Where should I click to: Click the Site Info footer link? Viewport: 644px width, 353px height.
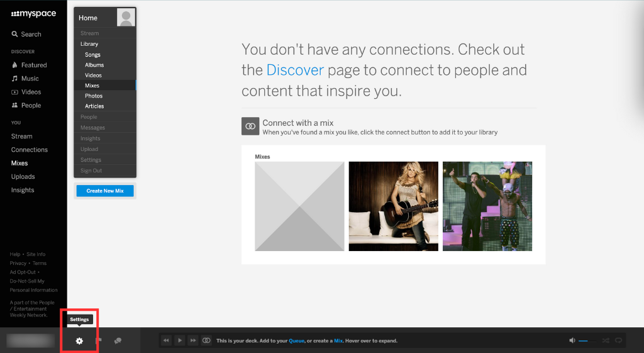coord(36,254)
